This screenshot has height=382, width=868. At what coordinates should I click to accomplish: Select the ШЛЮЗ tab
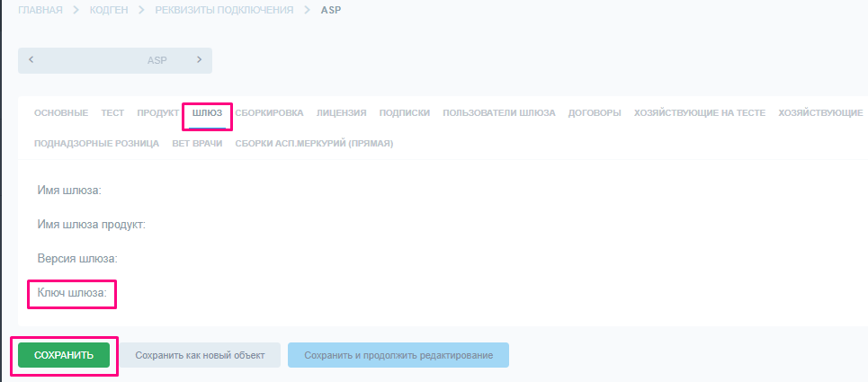[x=207, y=112]
